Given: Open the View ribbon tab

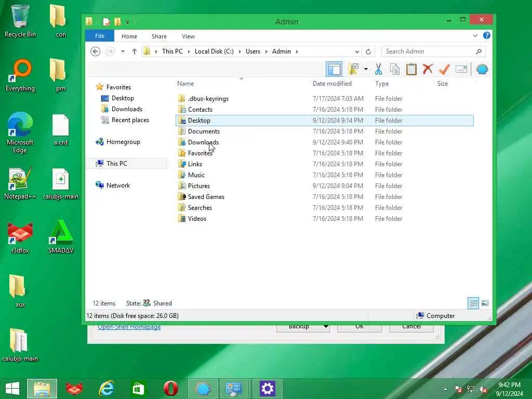Looking at the screenshot, I should pyautogui.click(x=188, y=36).
